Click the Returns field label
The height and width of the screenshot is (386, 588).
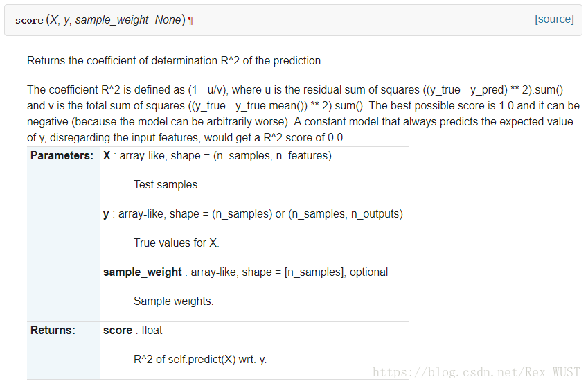tap(53, 331)
